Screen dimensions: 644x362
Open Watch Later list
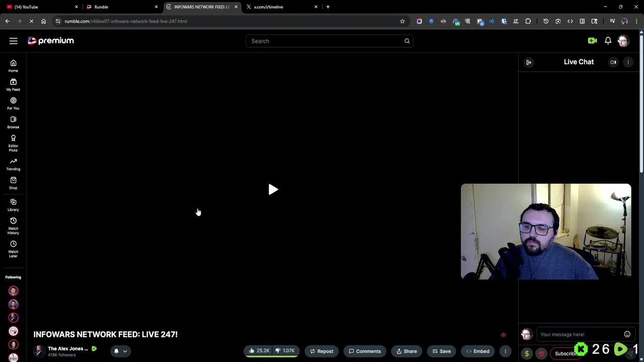point(13,249)
